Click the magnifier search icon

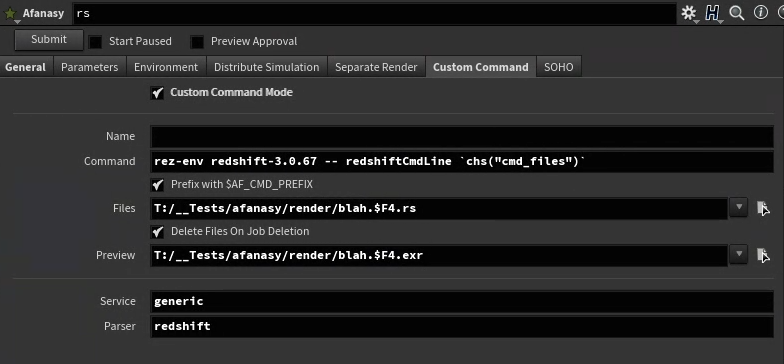point(736,13)
